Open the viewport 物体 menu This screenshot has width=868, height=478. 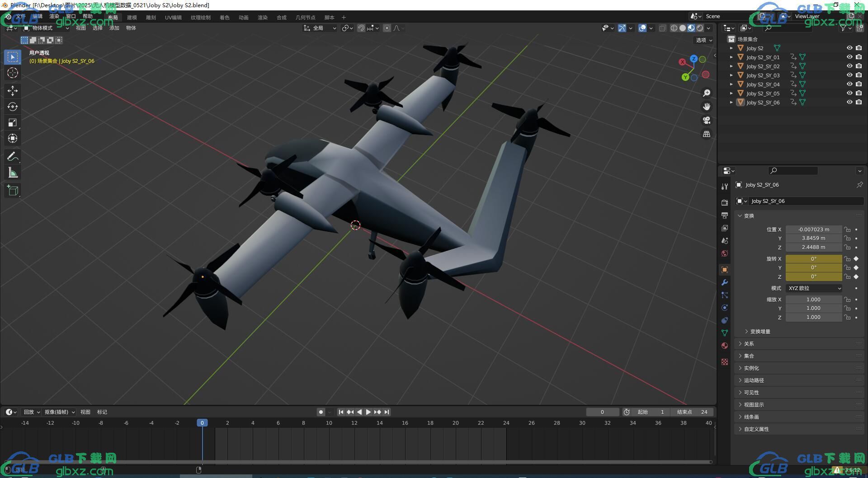131,28
